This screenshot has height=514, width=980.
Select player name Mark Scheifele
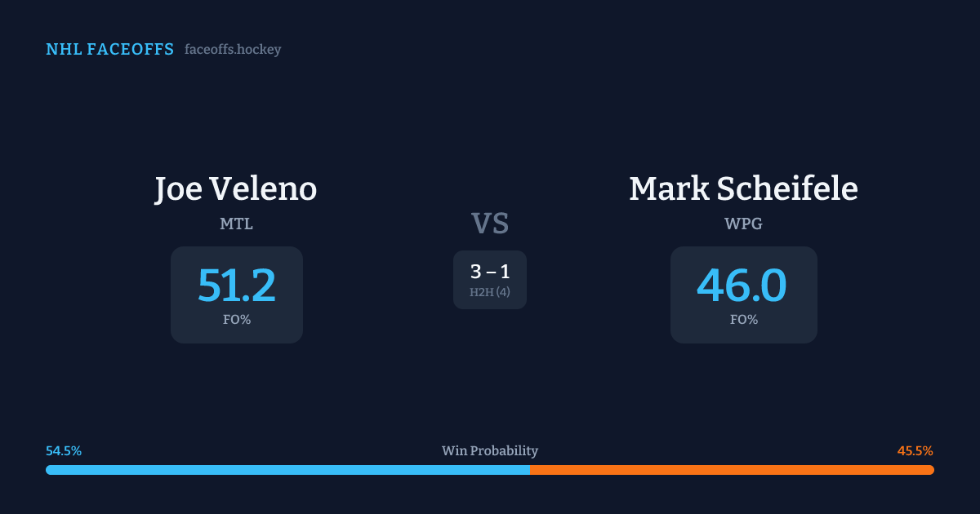pos(743,189)
